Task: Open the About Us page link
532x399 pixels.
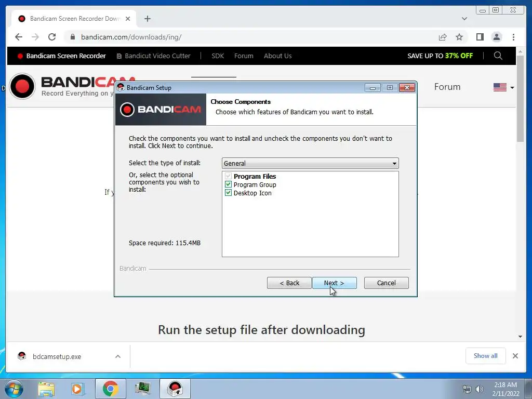Action: click(x=277, y=56)
